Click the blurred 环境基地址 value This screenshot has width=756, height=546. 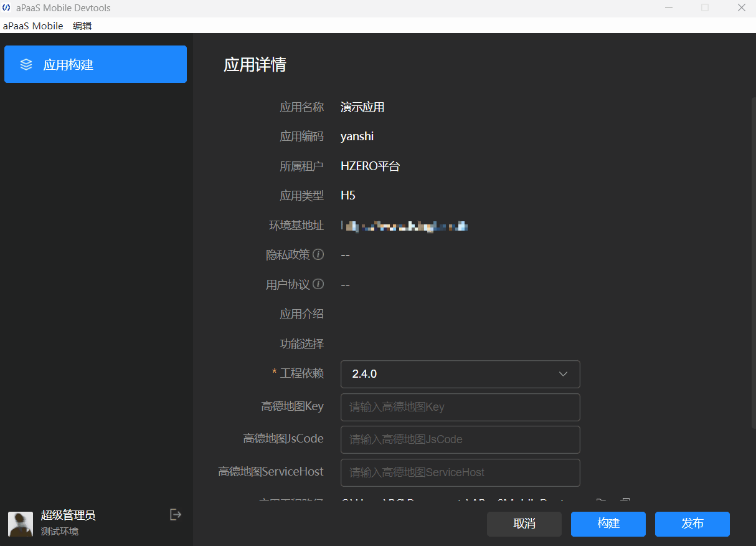pos(405,226)
